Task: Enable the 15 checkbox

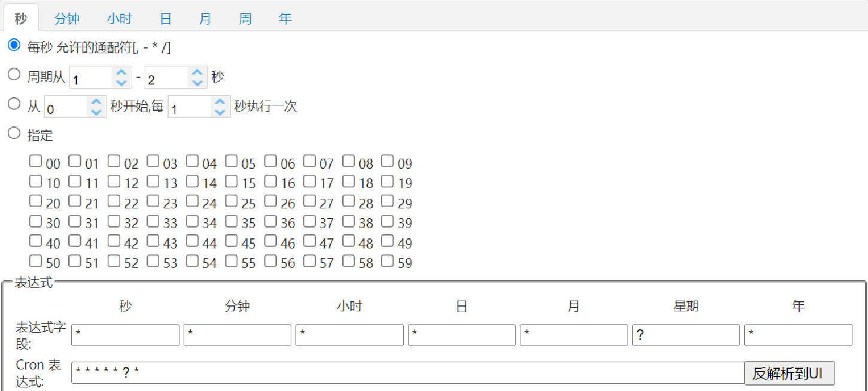Action: [x=231, y=180]
